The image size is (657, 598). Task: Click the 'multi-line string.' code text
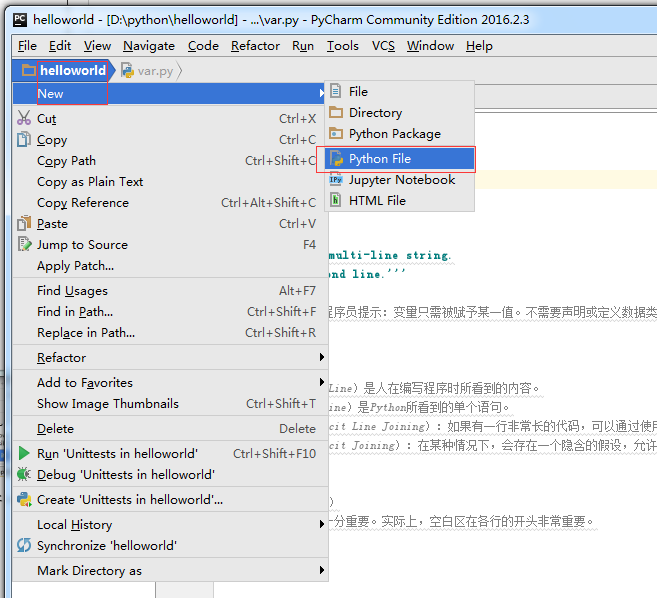coord(389,255)
